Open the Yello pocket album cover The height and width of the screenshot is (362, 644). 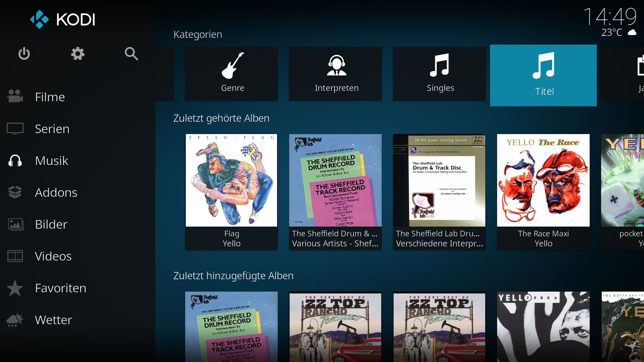tap(623, 180)
